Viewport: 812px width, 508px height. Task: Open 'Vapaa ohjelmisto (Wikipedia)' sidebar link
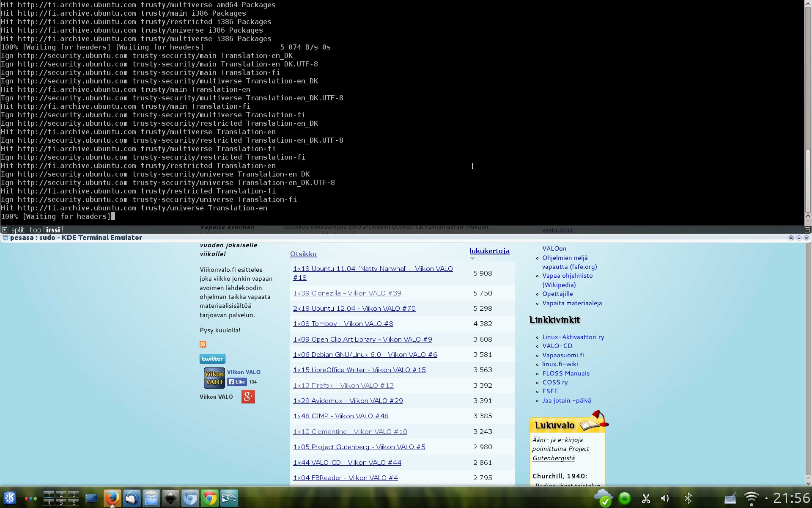[x=568, y=280]
